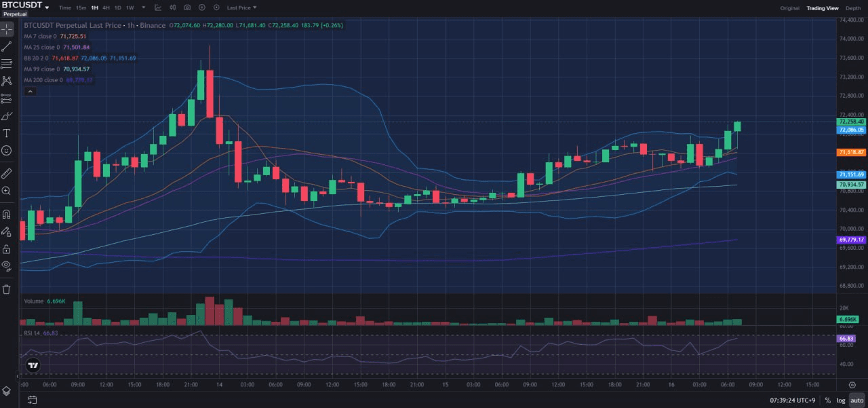Viewport: 868px width, 408px height.
Task: Open the go-to-date calendar icon
Action: pyautogui.click(x=32, y=401)
